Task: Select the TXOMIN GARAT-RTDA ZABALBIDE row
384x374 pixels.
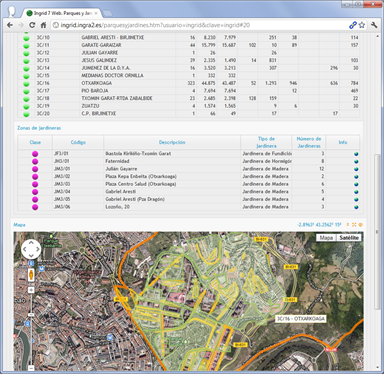Action: (x=189, y=99)
